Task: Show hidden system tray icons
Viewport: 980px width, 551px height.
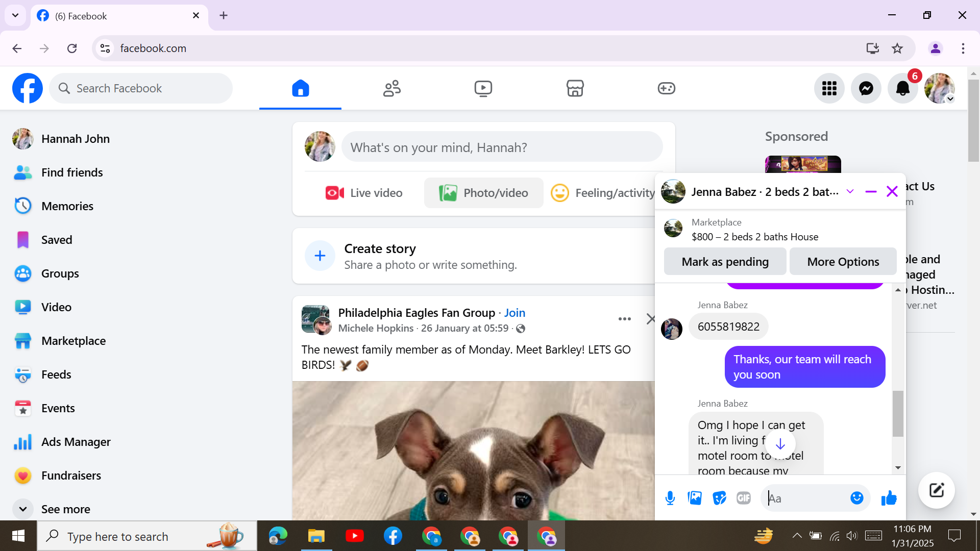Action: tap(797, 536)
